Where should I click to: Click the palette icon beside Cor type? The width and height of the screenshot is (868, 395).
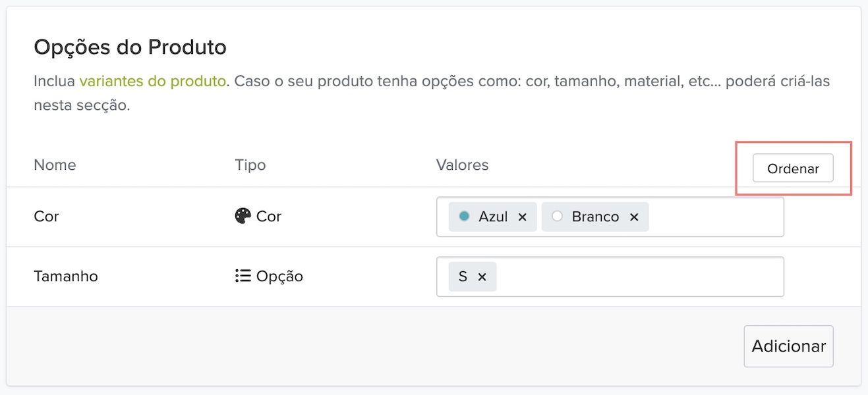[243, 216]
